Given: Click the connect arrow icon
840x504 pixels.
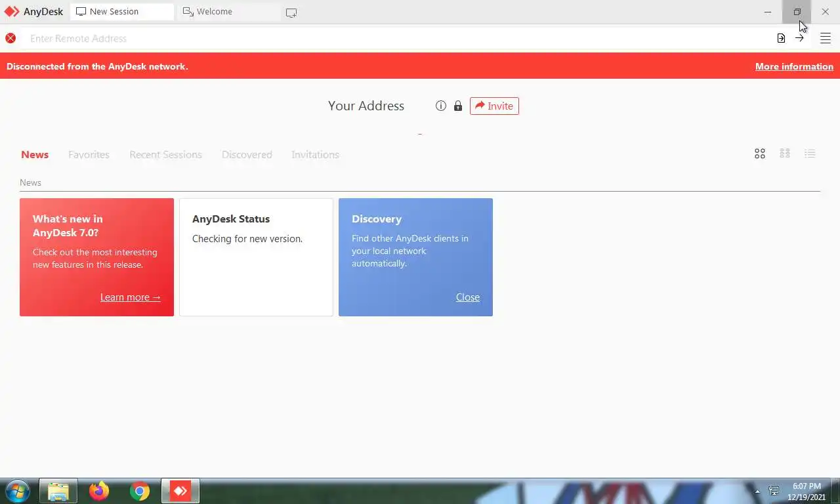Looking at the screenshot, I should [799, 38].
